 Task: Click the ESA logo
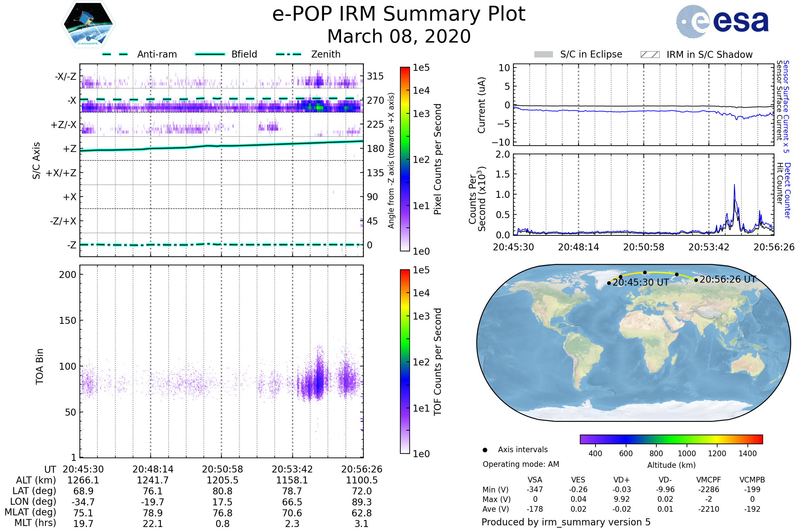[723, 22]
